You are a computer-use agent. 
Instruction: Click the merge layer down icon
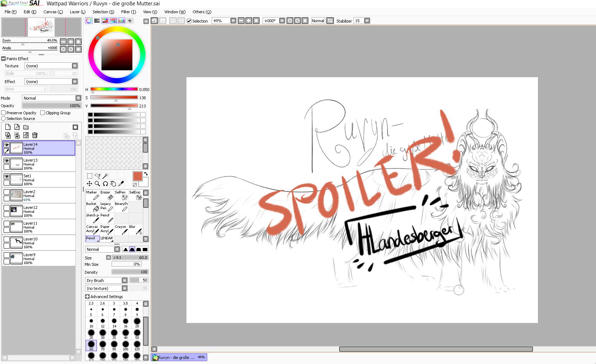pos(8,135)
